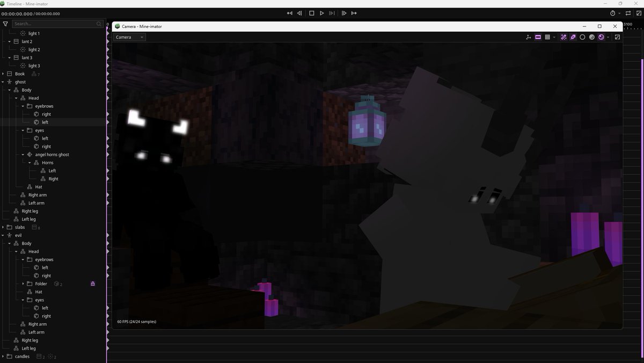Click ghost eyes folder icon

(30, 130)
